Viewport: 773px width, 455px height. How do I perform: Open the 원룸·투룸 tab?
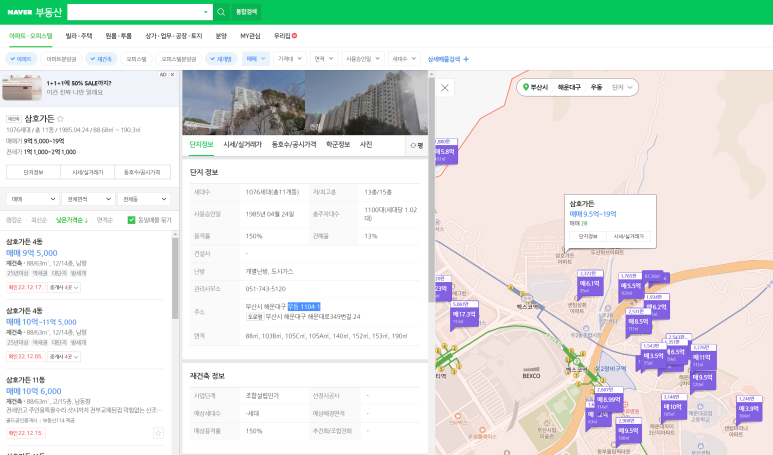[118, 36]
